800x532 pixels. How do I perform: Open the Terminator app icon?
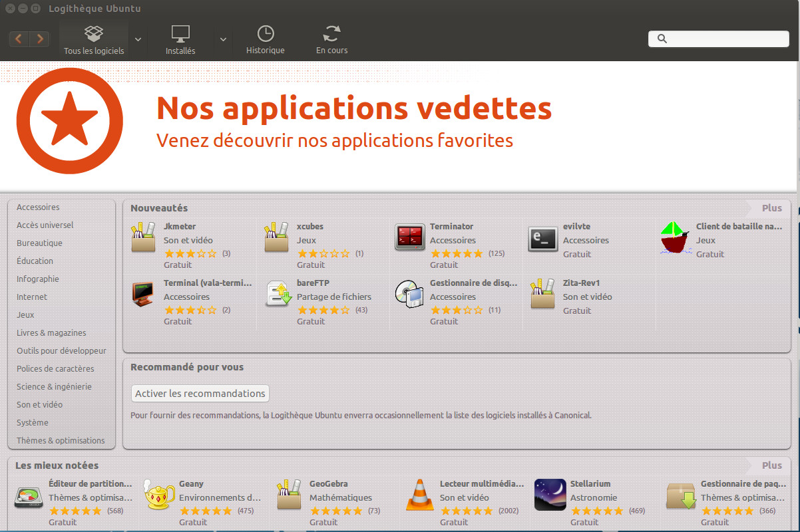coord(409,237)
